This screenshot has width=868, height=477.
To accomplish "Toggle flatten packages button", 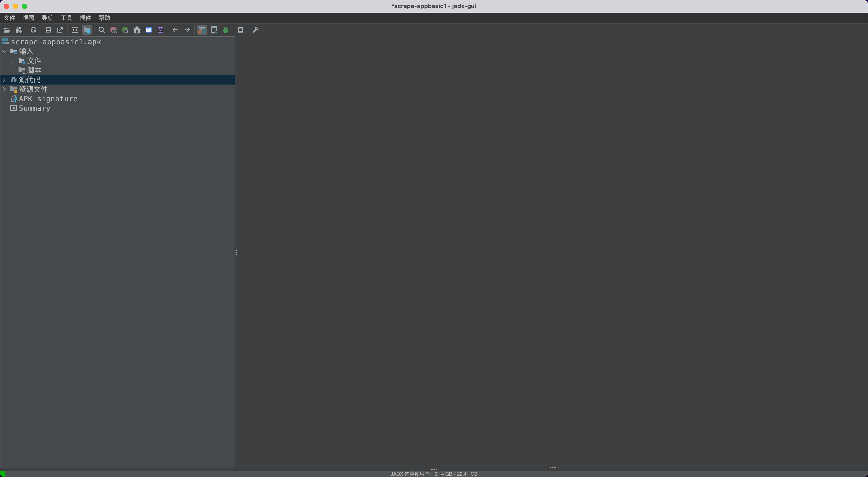I will click(x=87, y=30).
